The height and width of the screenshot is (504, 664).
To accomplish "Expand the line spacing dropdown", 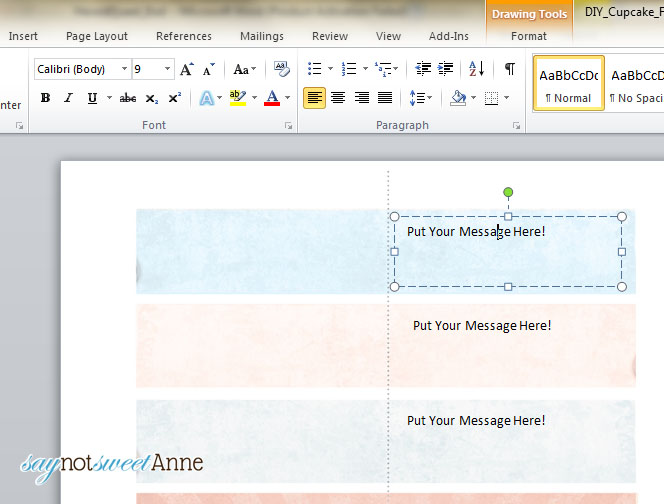I will pos(430,98).
